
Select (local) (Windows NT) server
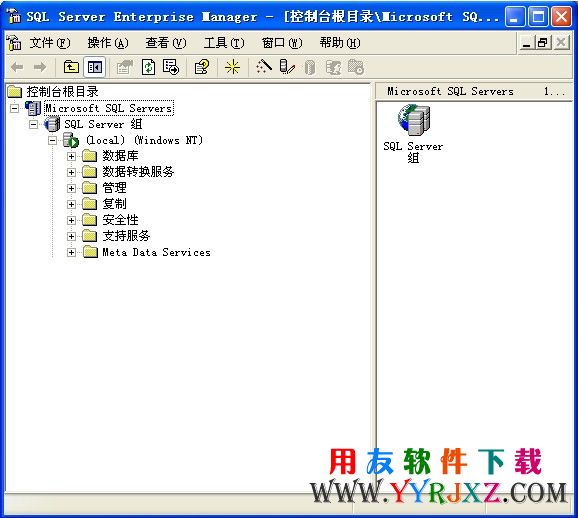pyautogui.click(x=144, y=140)
